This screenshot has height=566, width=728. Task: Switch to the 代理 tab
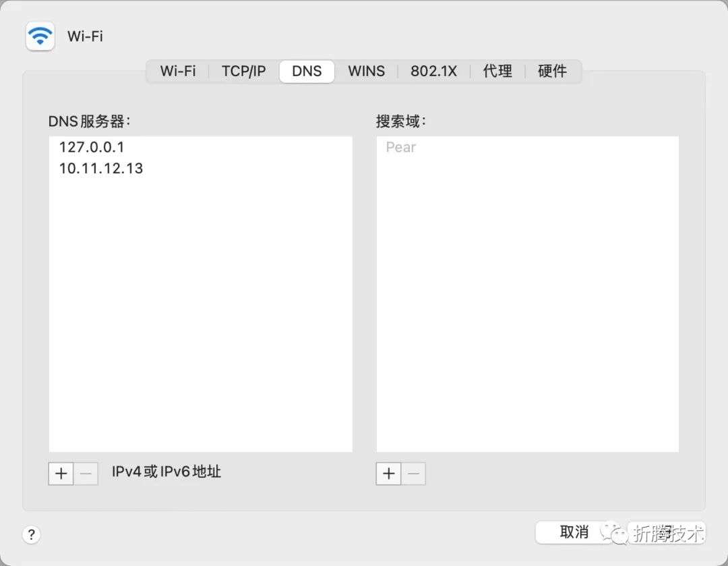497,71
